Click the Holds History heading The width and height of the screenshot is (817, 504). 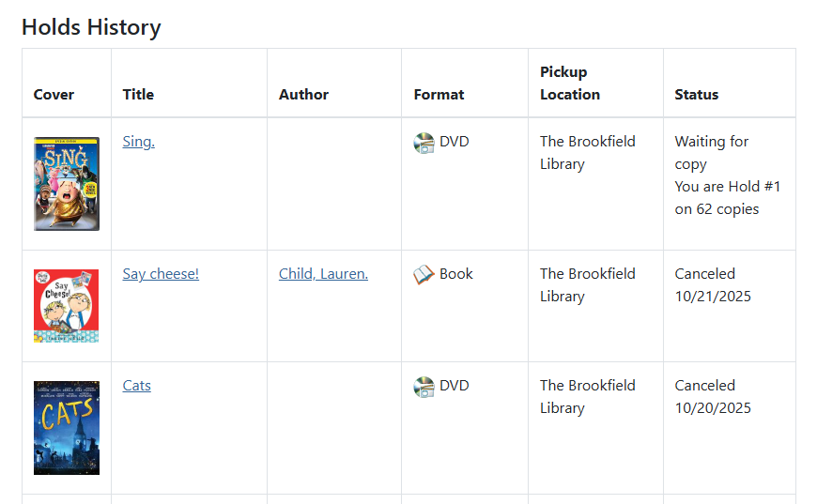(x=91, y=27)
